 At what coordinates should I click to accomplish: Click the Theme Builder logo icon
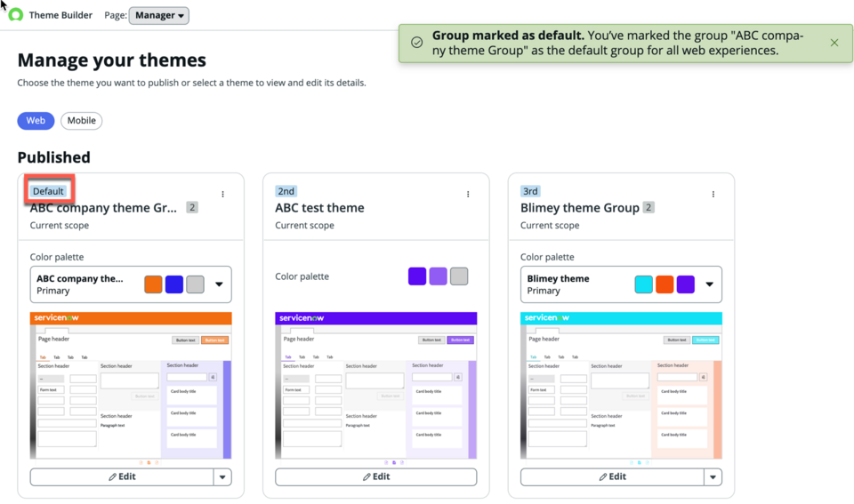click(16, 15)
